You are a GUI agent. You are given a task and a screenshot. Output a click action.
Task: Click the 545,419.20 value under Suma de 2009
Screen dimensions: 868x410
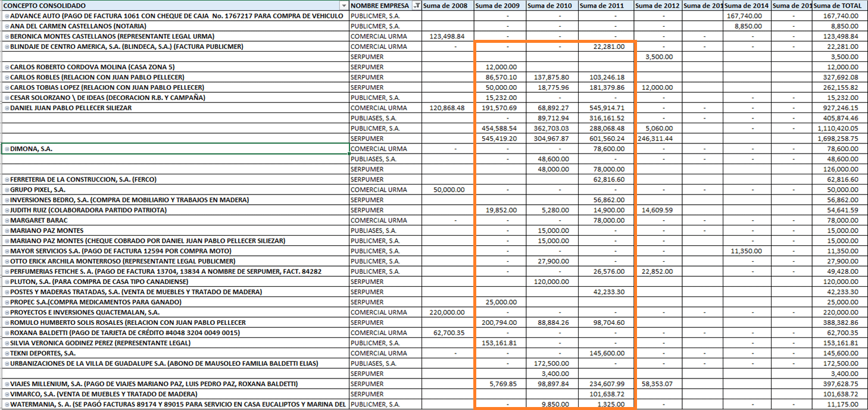(501, 139)
